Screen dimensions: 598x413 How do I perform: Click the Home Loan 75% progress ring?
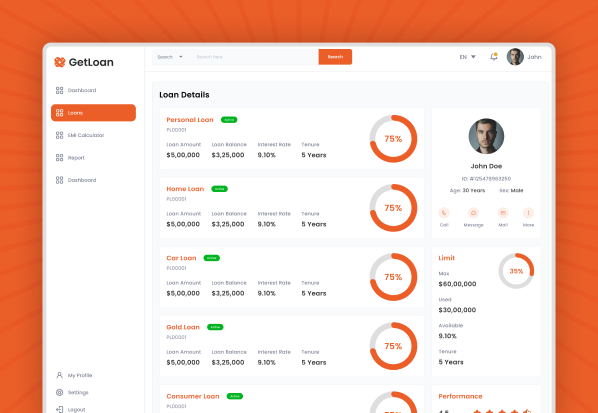[393, 208]
